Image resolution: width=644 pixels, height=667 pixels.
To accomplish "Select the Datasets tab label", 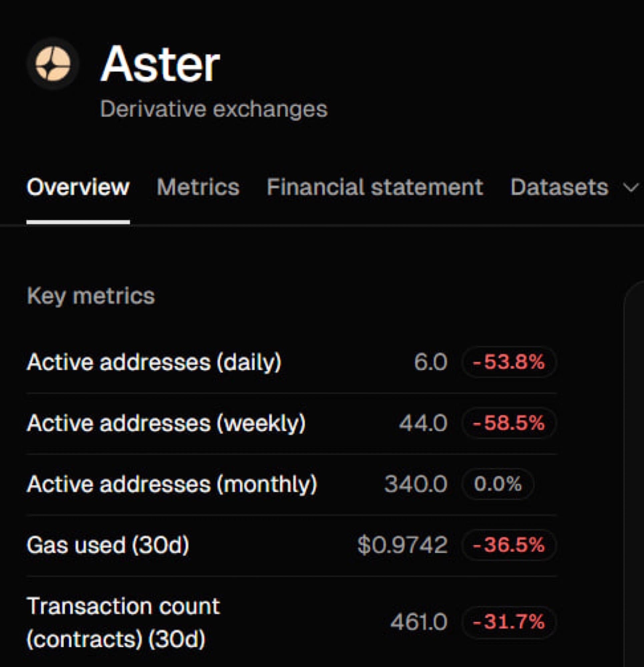I will click(x=559, y=187).
